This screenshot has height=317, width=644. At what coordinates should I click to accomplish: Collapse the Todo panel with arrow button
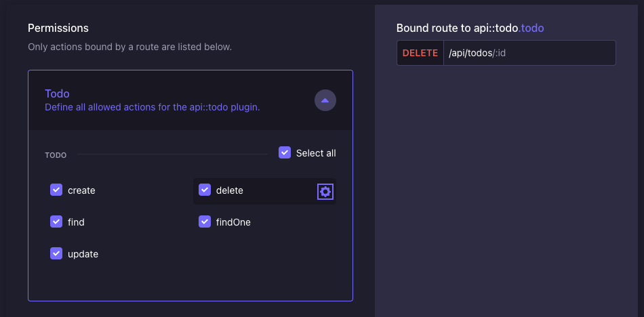pos(325,100)
